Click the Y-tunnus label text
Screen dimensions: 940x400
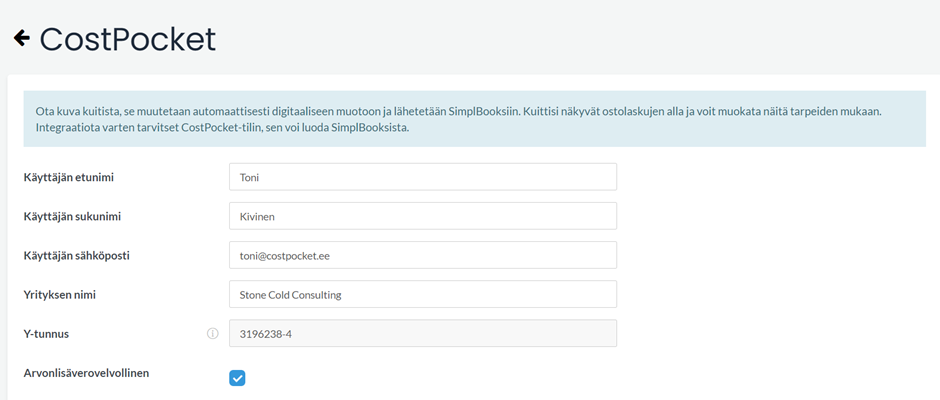click(46, 334)
